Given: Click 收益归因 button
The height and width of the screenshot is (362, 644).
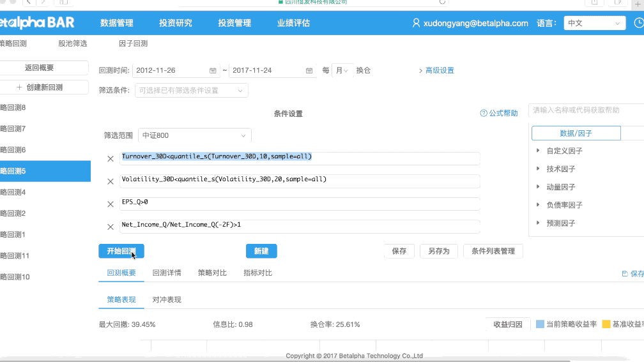Looking at the screenshot, I should pos(508,324).
